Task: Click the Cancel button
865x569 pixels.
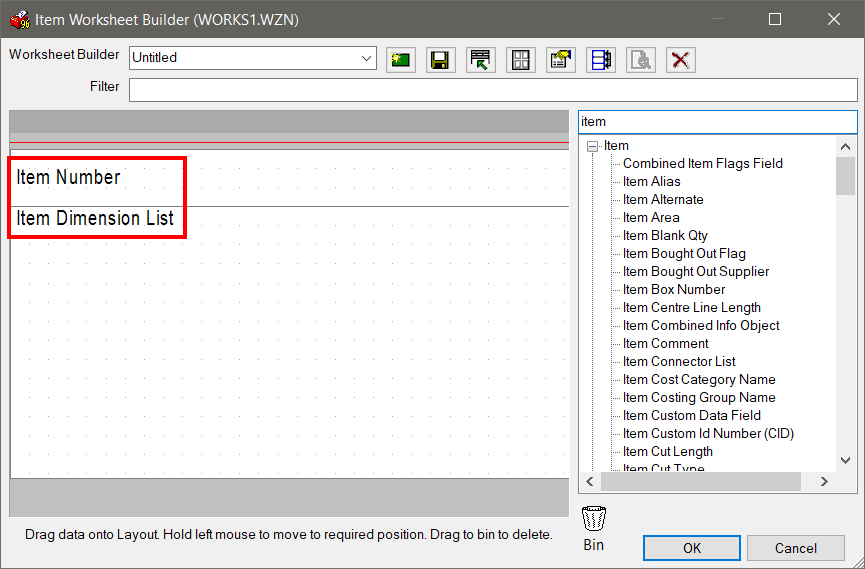Action: point(795,548)
